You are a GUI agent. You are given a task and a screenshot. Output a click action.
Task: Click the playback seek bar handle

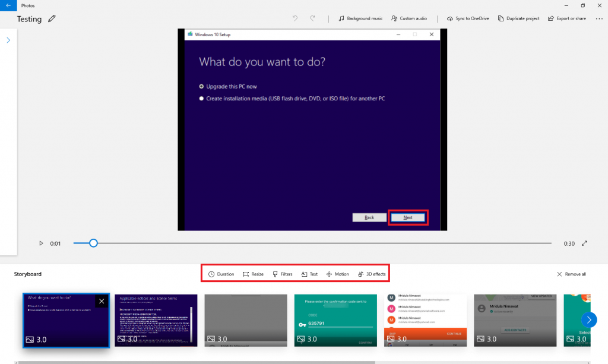pyautogui.click(x=93, y=243)
